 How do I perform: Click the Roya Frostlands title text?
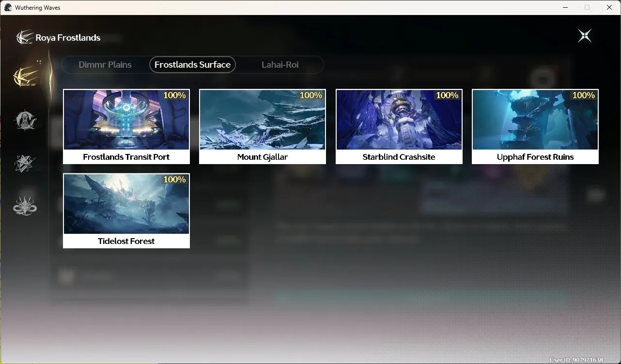click(68, 38)
